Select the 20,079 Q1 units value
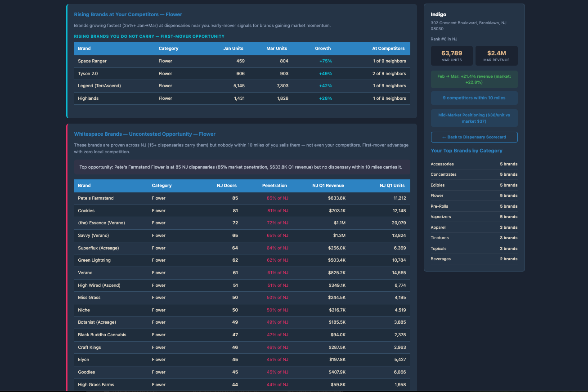 (x=399, y=223)
